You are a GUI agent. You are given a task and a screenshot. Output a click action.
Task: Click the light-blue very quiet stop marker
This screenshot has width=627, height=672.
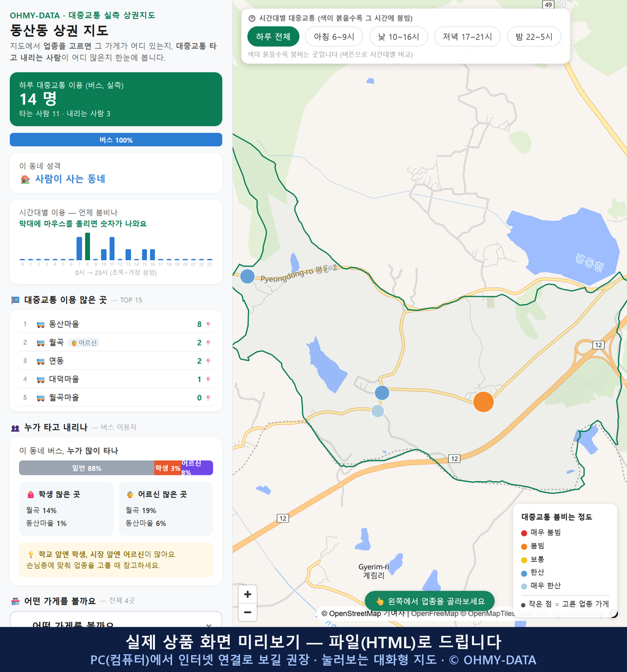point(378,411)
